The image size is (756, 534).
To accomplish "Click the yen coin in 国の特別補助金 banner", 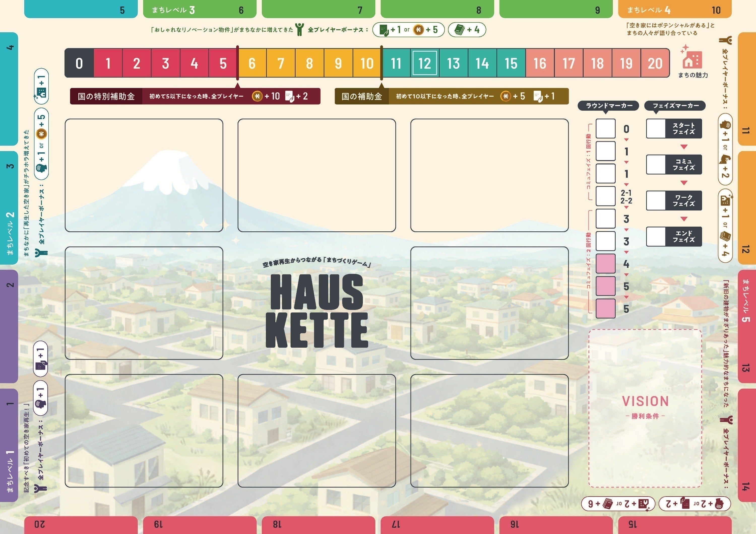I will [x=257, y=96].
